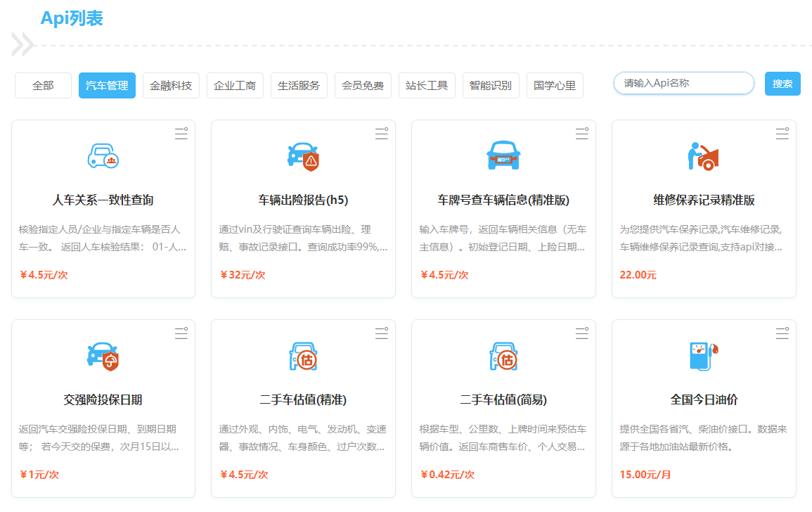Click the vehicle accident report warning-shield icon
The height and width of the screenshot is (512, 812).
click(x=303, y=156)
